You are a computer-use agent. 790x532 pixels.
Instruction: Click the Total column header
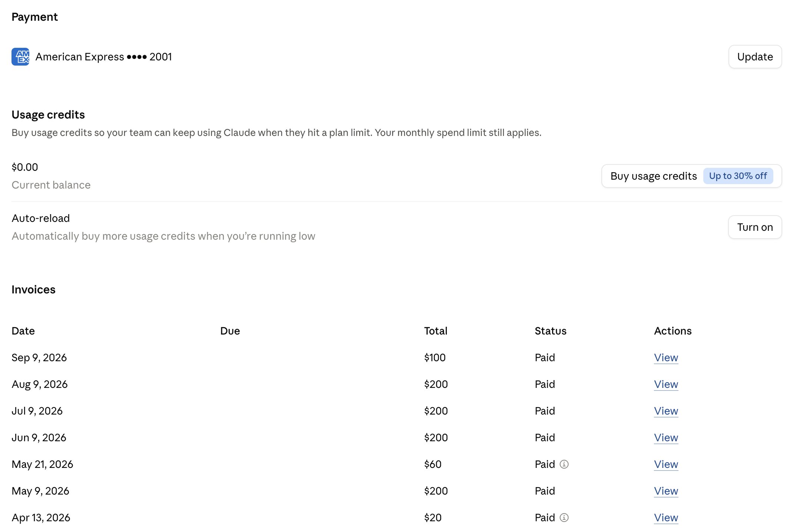(436, 331)
